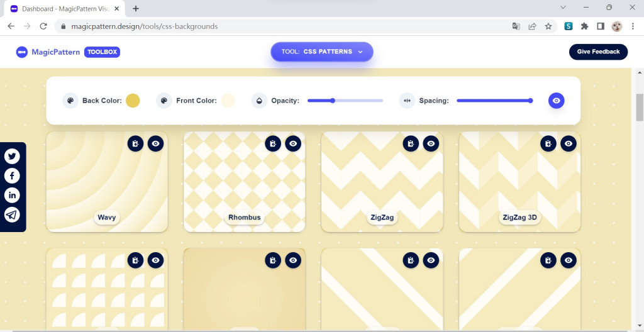Select the Rhombus pattern thumbnail

coord(245,182)
